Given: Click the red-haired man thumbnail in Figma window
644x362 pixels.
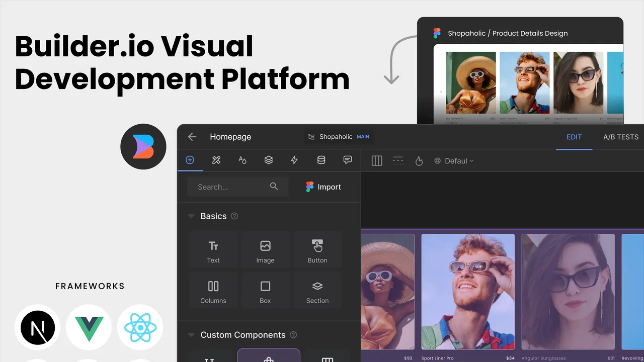Looking at the screenshot, I should pos(525,82).
